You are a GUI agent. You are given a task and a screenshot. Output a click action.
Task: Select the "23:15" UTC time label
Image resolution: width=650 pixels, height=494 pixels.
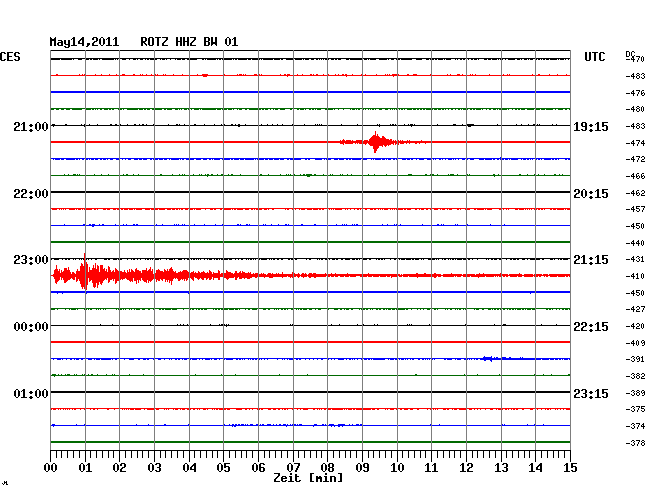(591, 393)
